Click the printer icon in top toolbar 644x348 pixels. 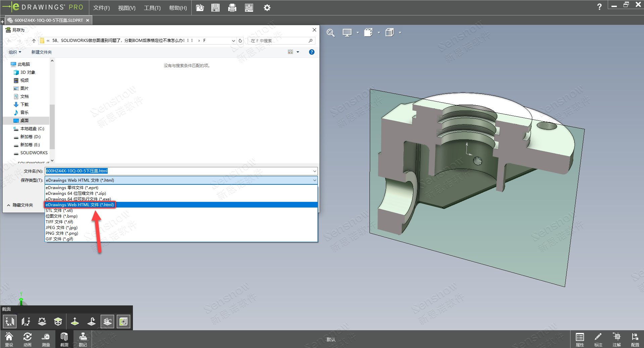[232, 8]
